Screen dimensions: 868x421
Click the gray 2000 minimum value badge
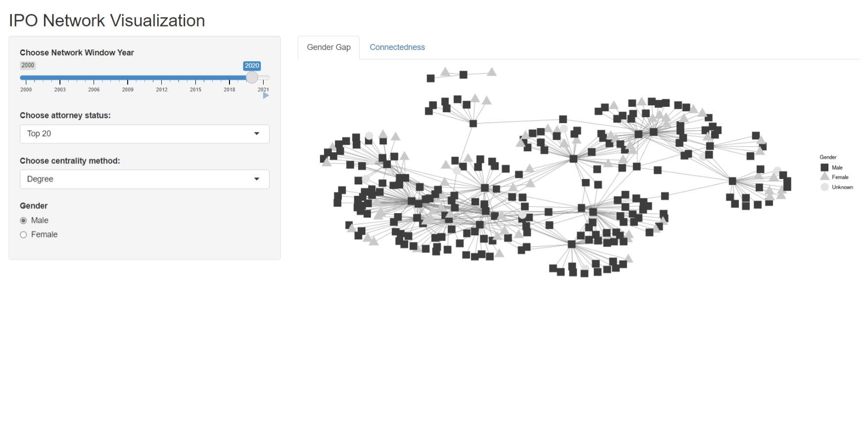tap(28, 65)
